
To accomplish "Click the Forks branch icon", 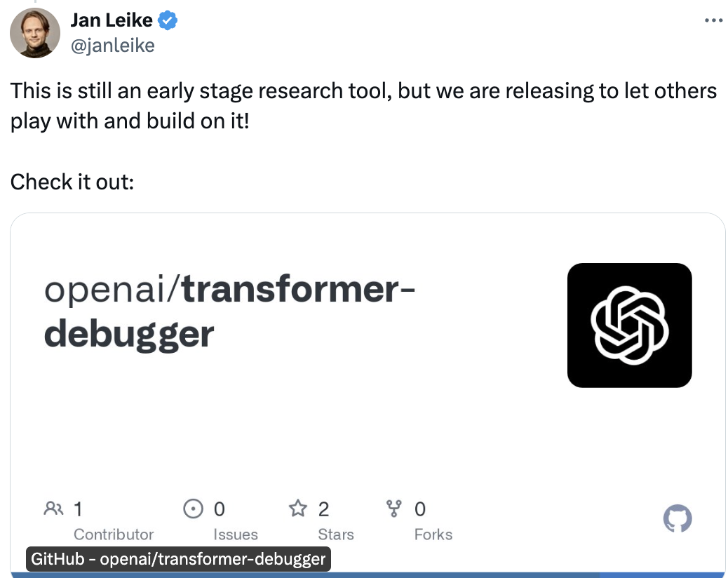I will click(395, 508).
